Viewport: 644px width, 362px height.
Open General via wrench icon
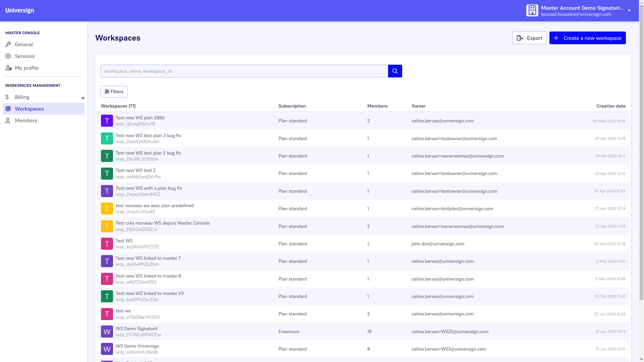(8, 44)
